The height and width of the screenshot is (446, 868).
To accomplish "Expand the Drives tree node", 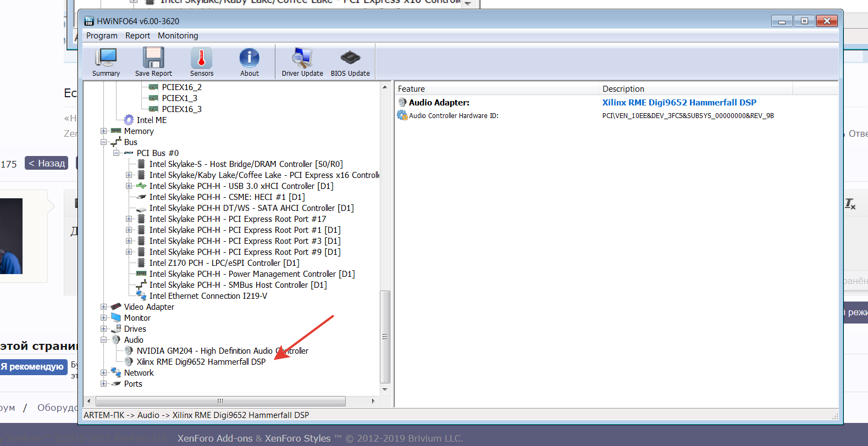I will 103,328.
